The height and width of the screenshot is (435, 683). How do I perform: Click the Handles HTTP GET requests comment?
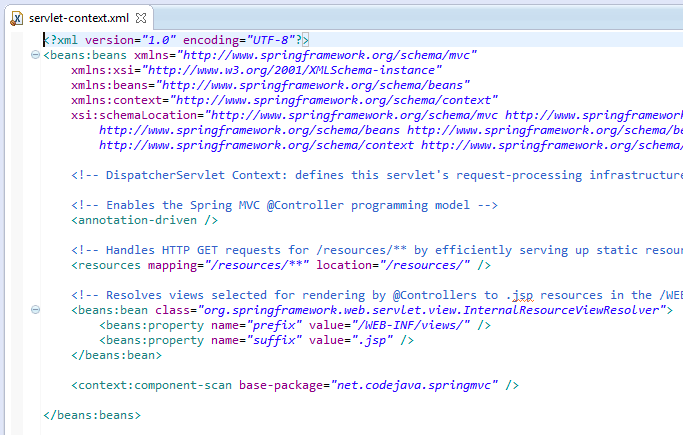(377, 250)
